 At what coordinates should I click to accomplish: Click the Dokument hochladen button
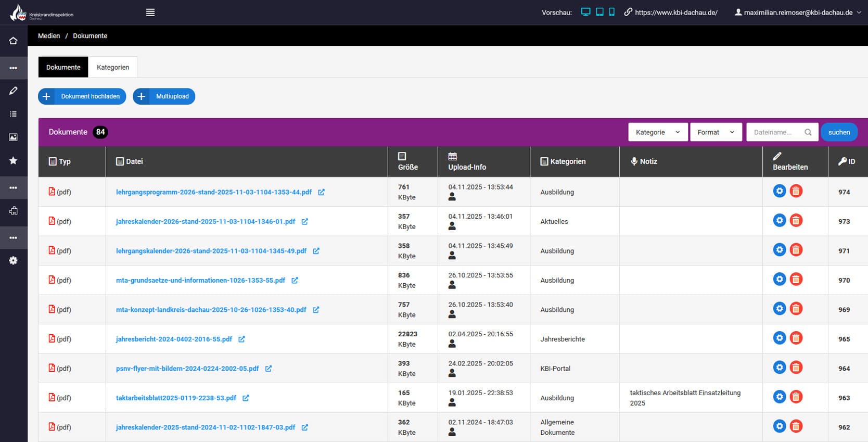82,96
